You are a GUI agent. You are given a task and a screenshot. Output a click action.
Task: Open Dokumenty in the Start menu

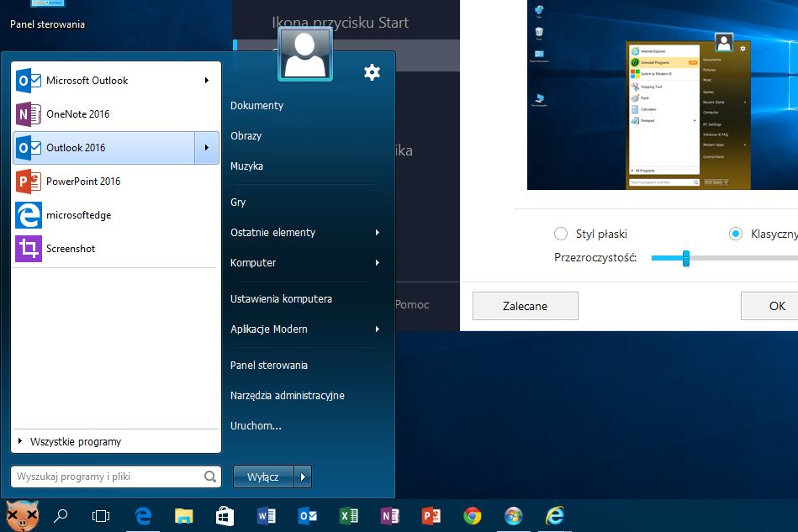pyautogui.click(x=257, y=105)
